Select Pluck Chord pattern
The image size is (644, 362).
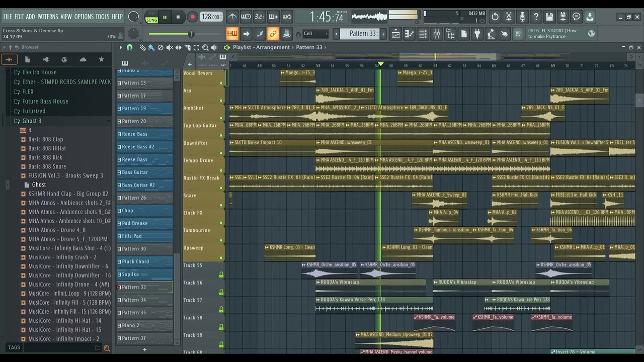[x=145, y=261]
